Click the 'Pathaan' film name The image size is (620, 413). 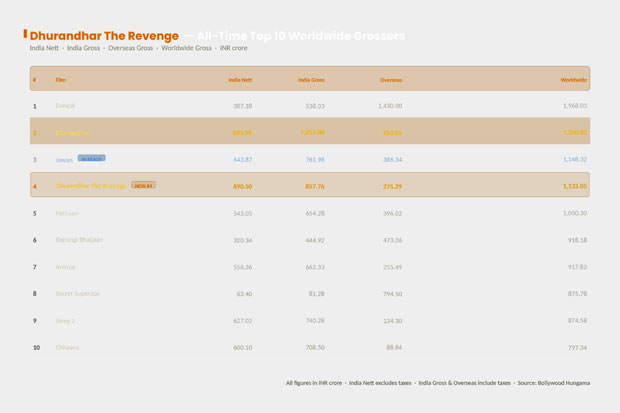point(67,213)
